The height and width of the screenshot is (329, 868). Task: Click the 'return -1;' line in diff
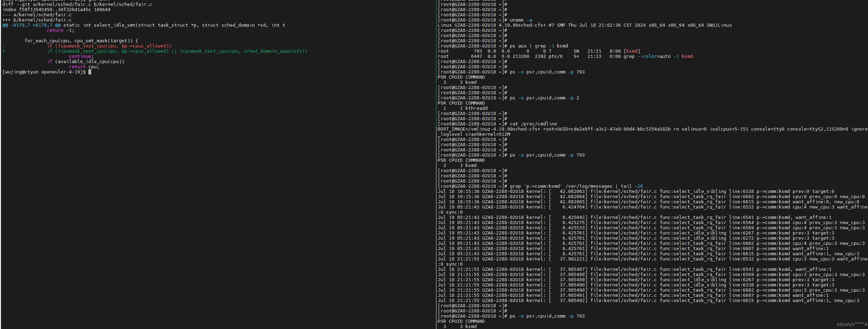tap(61, 30)
